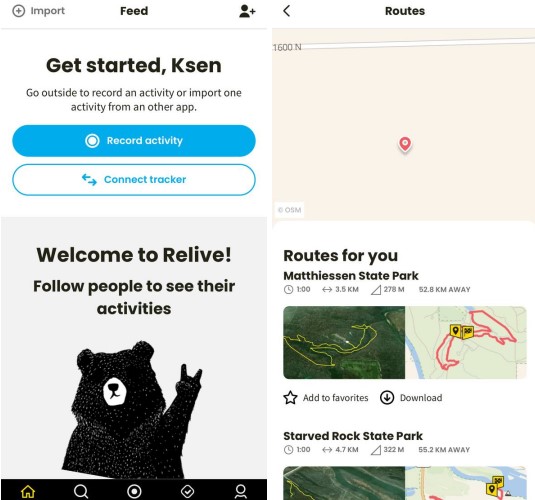
Task: Open the Matthiessen State Park title
Action: pyautogui.click(x=351, y=275)
